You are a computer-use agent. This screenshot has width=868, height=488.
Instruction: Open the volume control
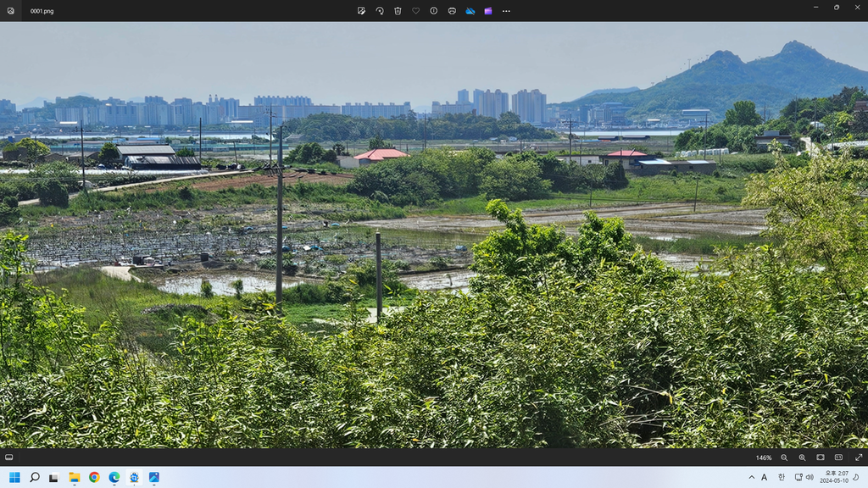[810, 477]
